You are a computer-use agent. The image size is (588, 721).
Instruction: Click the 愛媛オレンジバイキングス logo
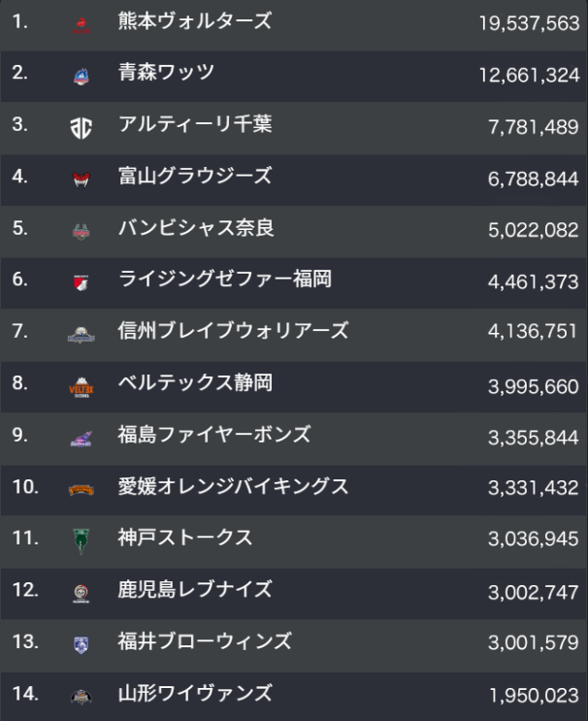pos(81,490)
